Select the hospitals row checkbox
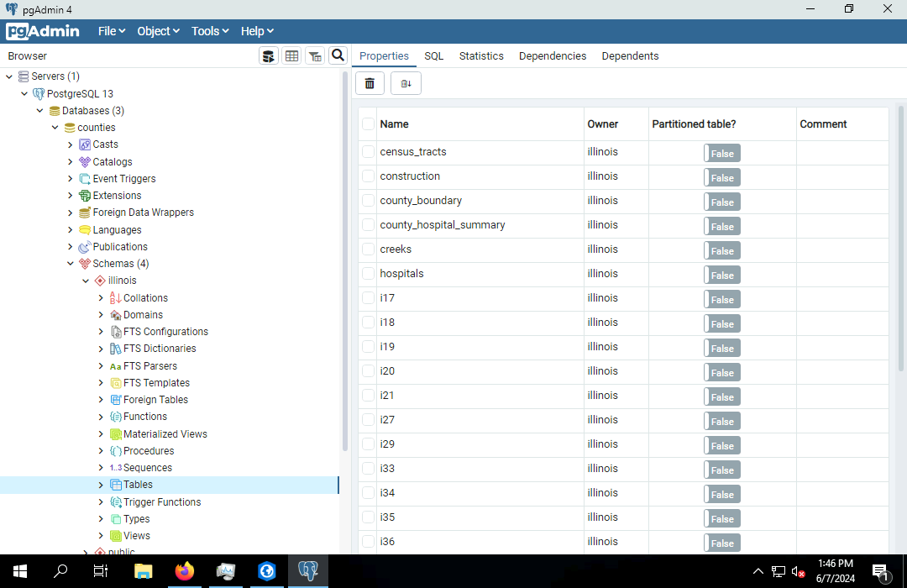 tap(368, 274)
